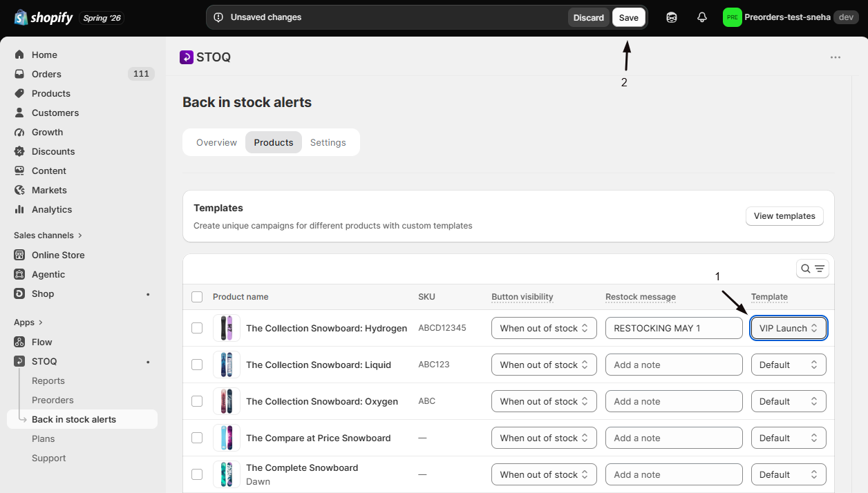
Task: Open the notifications bell
Action: [x=702, y=17]
